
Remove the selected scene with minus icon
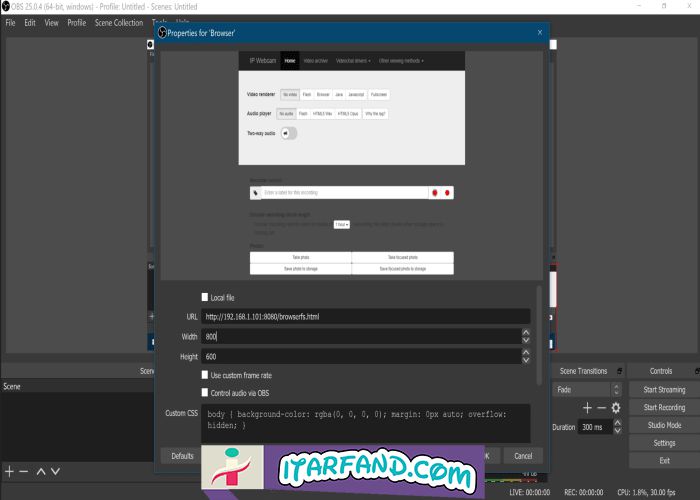pos(24,470)
